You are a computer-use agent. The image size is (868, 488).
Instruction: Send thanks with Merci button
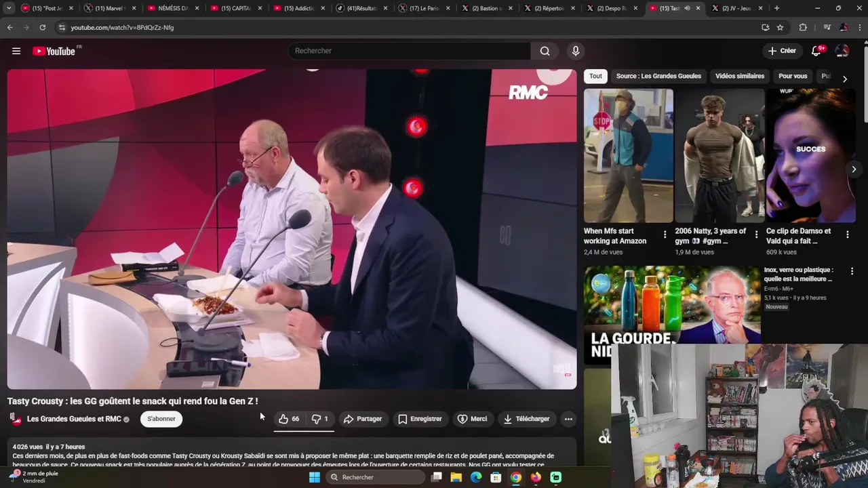tap(472, 419)
